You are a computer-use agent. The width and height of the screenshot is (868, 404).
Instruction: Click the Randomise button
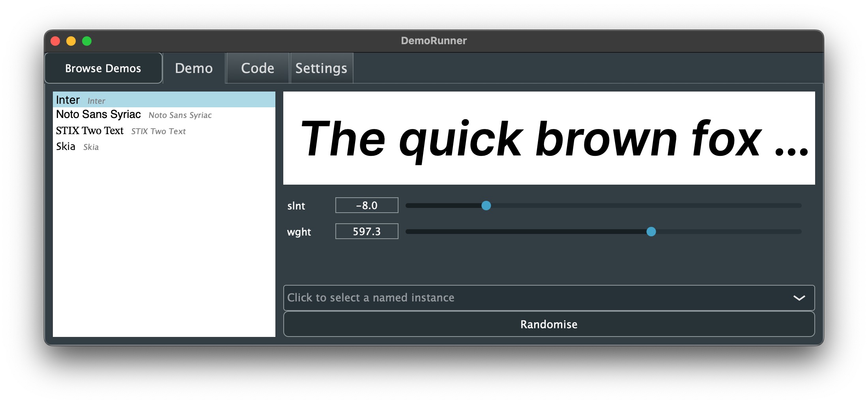(x=549, y=324)
